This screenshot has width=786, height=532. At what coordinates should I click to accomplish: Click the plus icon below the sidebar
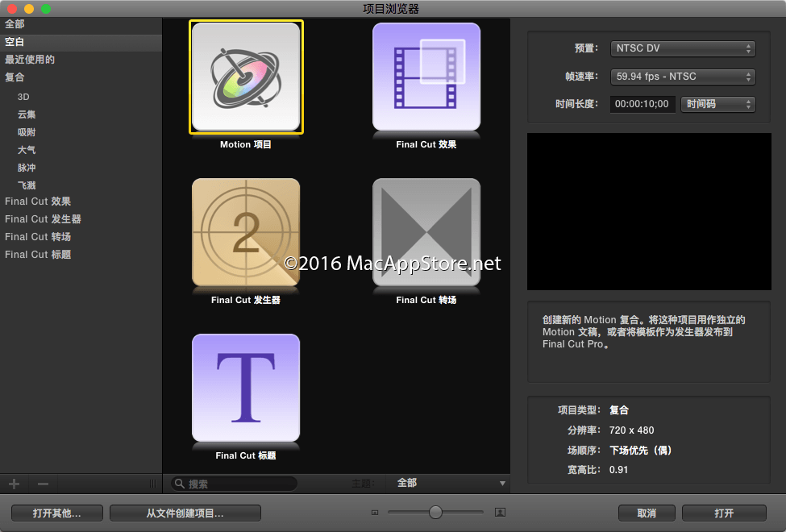pyautogui.click(x=14, y=484)
